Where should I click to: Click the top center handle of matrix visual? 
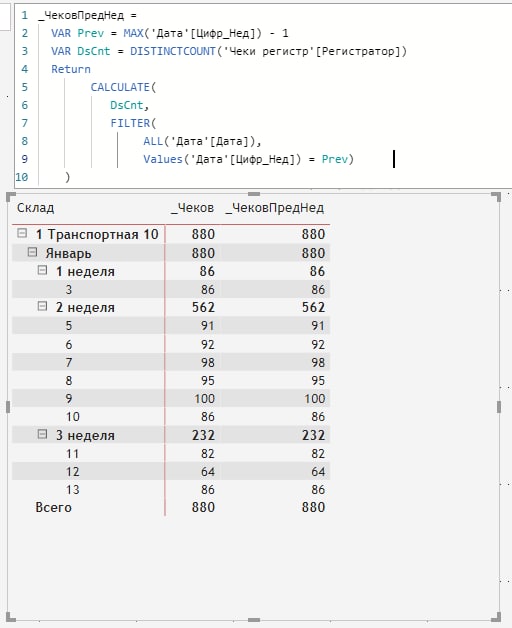[x=254, y=194]
